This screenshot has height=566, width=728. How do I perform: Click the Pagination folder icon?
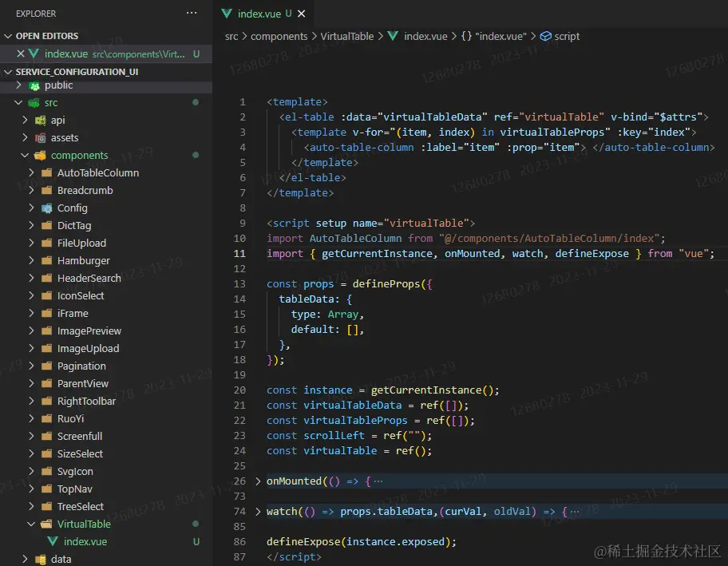pyautogui.click(x=46, y=366)
